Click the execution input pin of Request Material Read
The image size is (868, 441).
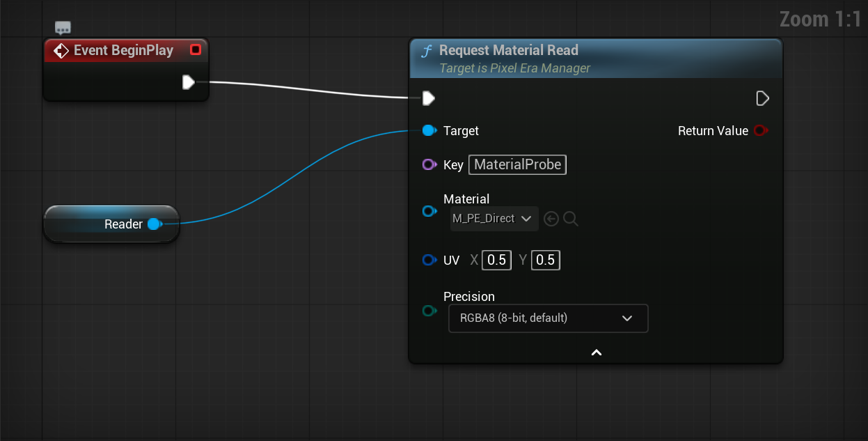[429, 98]
